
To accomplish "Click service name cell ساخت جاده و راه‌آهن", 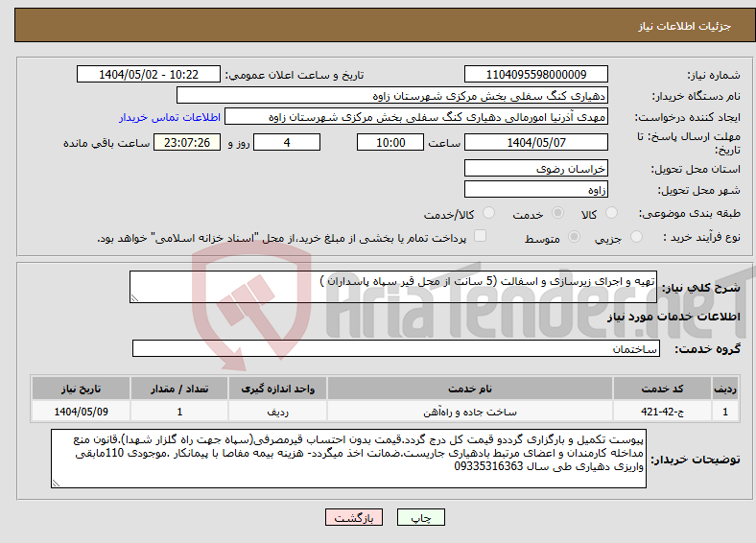I will (x=470, y=412).
